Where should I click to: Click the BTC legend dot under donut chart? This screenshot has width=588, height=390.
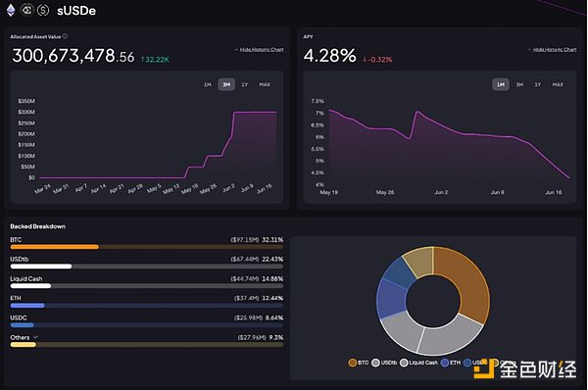coord(352,363)
